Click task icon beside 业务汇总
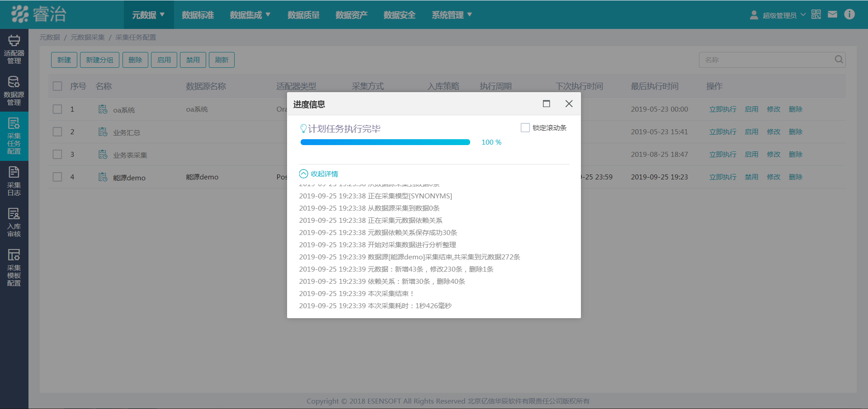The height and width of the screenshot is (409, 868). (x=103, y=132)
